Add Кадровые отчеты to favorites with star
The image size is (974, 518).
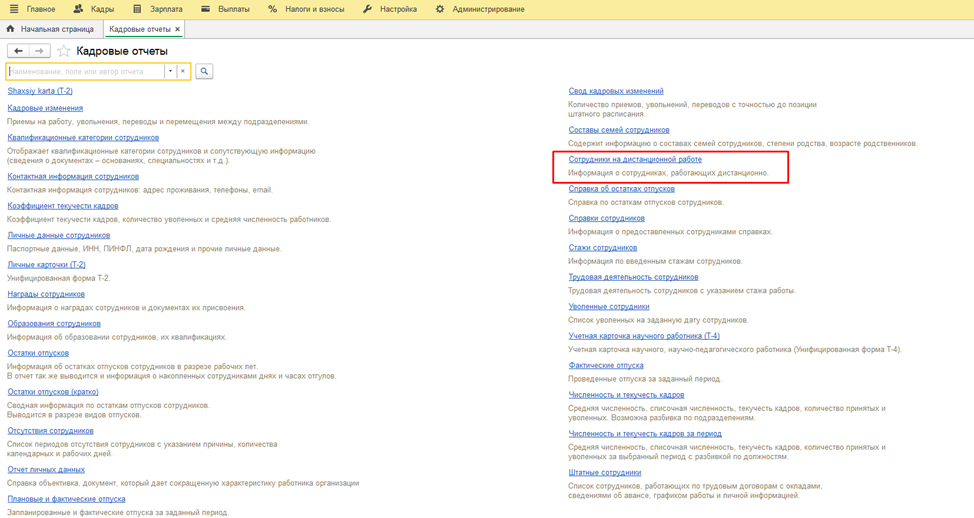(x=64, y=51)
